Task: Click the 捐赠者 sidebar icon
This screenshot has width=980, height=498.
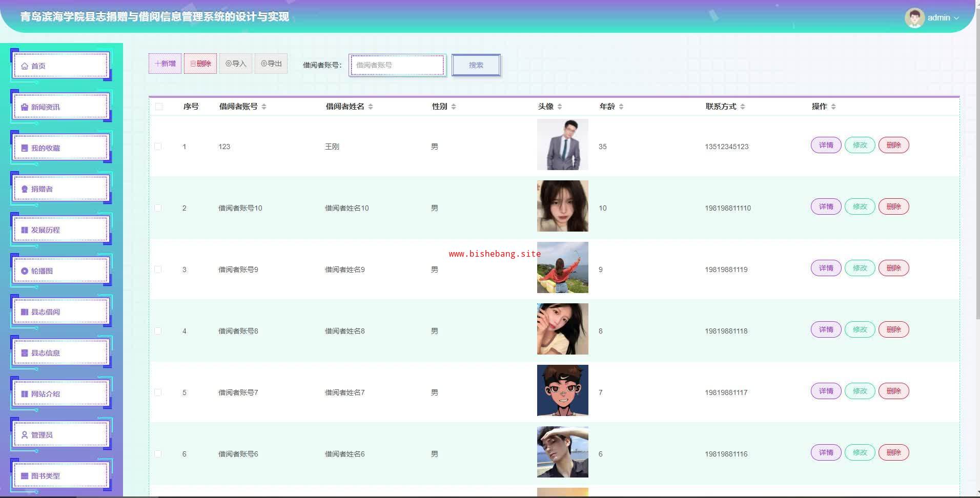Action: (x=24, y=189)
